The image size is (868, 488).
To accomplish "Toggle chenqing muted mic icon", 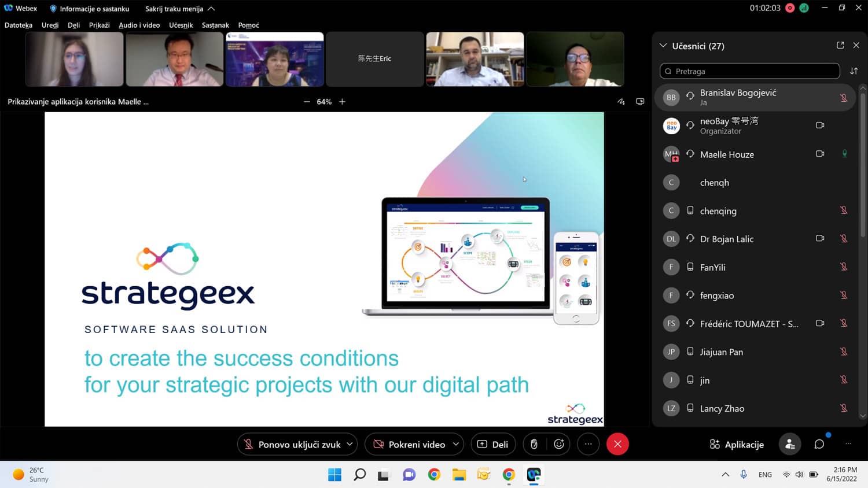I will 844,210.
